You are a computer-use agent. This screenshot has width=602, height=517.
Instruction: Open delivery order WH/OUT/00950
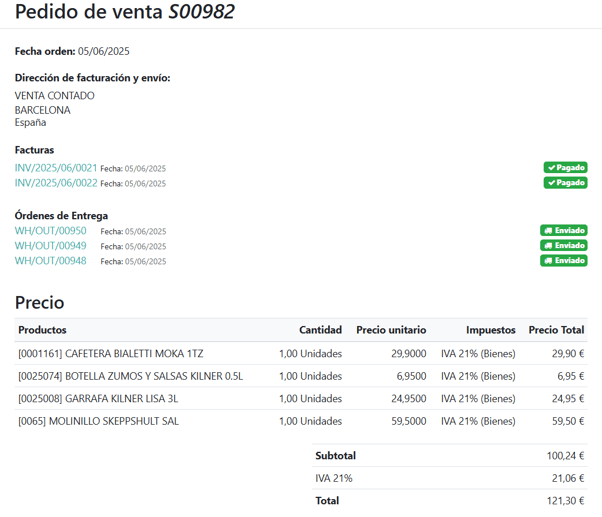click(x=50, y=231)
